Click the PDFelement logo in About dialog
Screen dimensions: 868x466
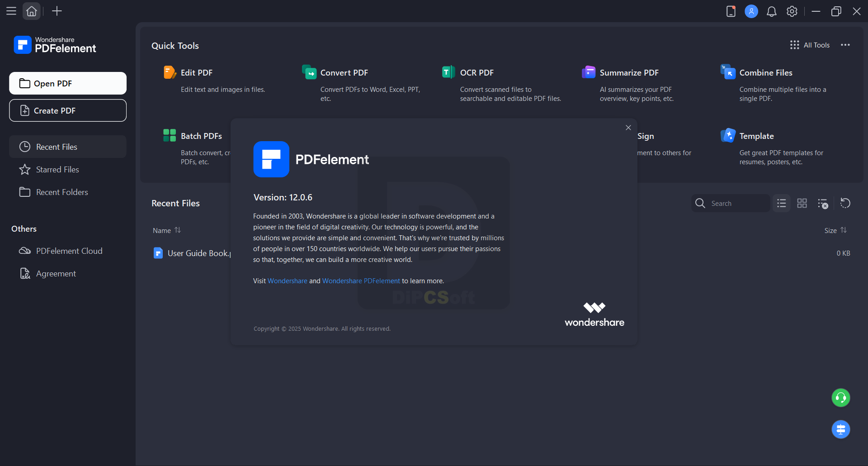(271, 159)
